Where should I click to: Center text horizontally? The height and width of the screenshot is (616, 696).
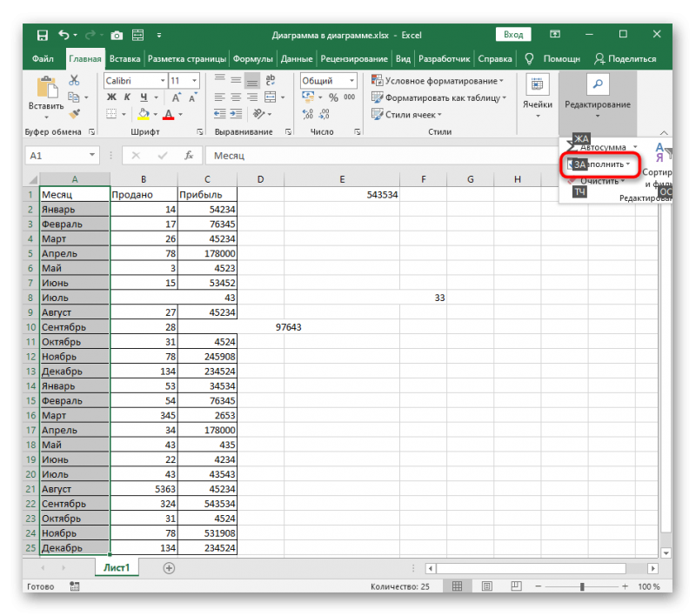click(236, 97)
